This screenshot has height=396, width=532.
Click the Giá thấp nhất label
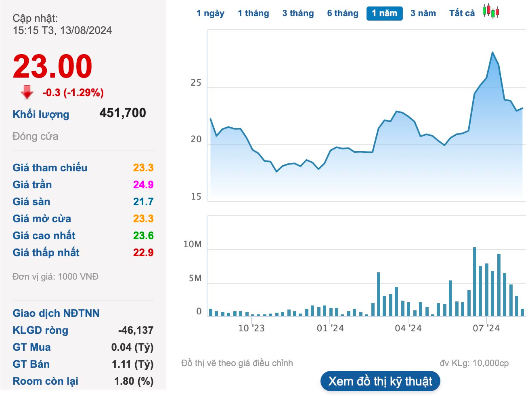pyautogui.click(x=46, y=253)
